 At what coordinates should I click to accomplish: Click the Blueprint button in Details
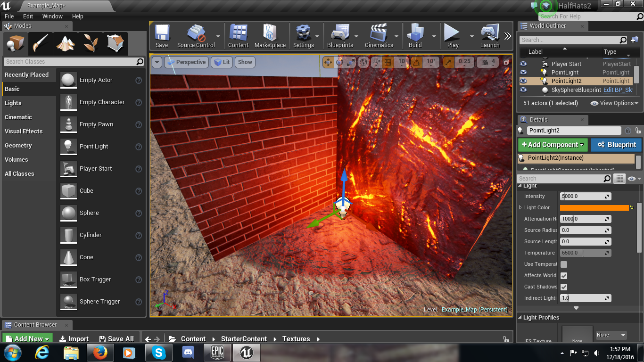[x=616, y=145]
